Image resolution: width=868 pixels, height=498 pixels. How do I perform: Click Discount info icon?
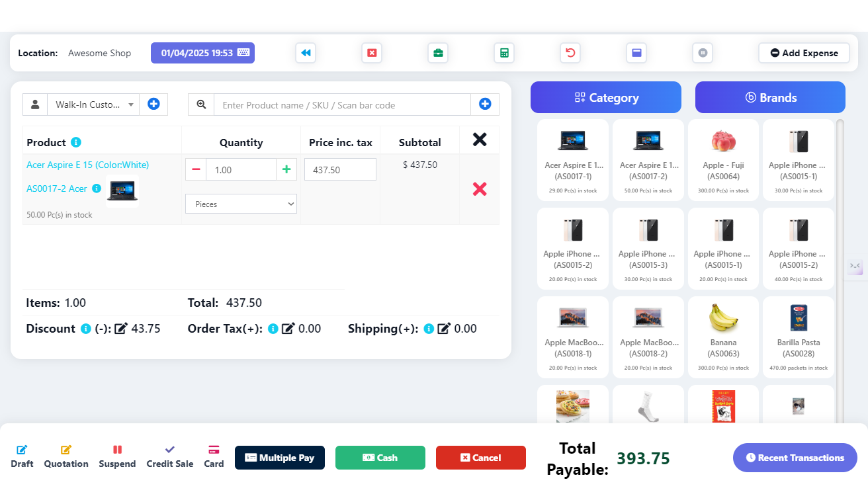click(85, 329)
